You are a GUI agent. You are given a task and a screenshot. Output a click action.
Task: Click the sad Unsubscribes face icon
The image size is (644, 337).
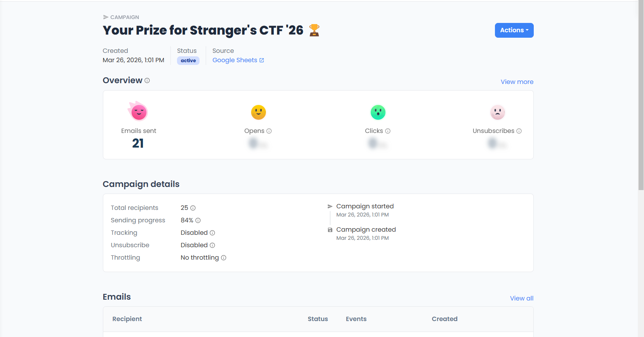[497, 112]
